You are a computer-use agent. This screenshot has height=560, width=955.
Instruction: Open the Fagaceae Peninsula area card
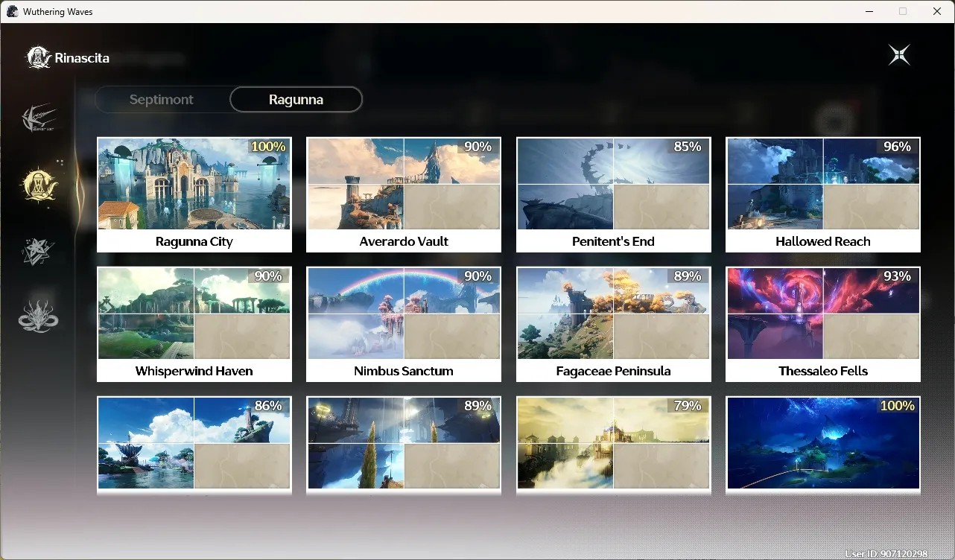click(x=614, y=324)
